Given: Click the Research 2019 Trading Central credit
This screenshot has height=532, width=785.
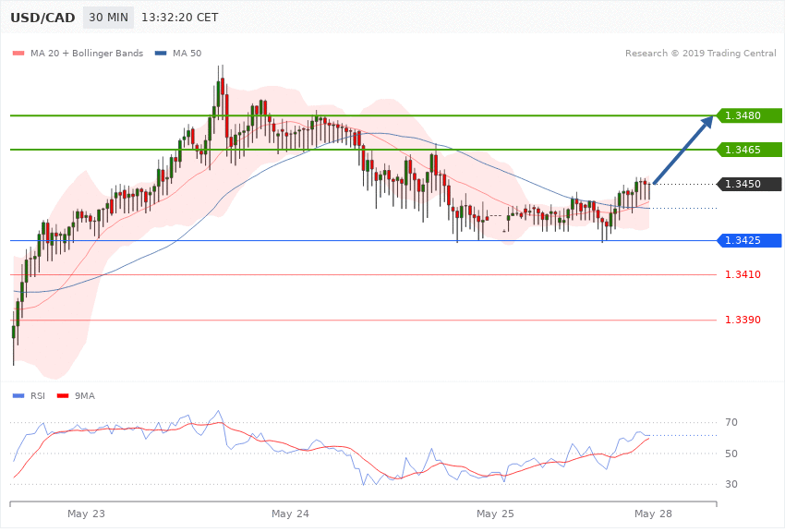Looking at the screenshot, I should tap(700, 53).
